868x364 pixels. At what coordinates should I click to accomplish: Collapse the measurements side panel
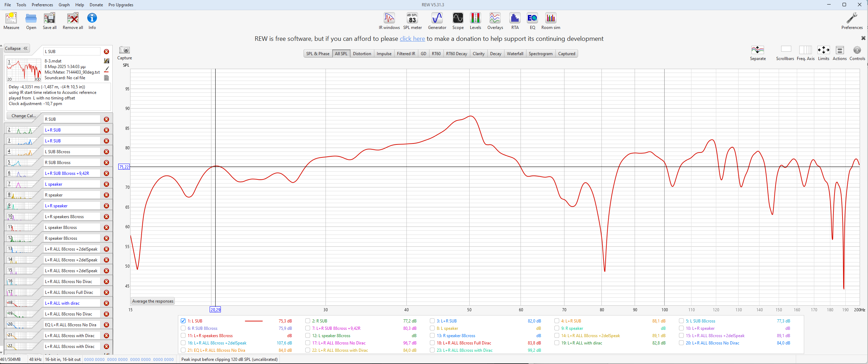[x=16, y=49]
